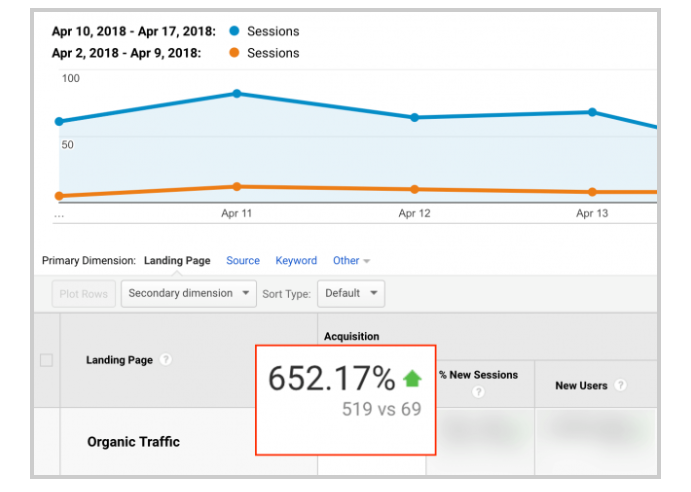The height and width of the screenshot is (492, 691).
Task: Open the Secondary dimension dropdown
Action: click(189, 294)
